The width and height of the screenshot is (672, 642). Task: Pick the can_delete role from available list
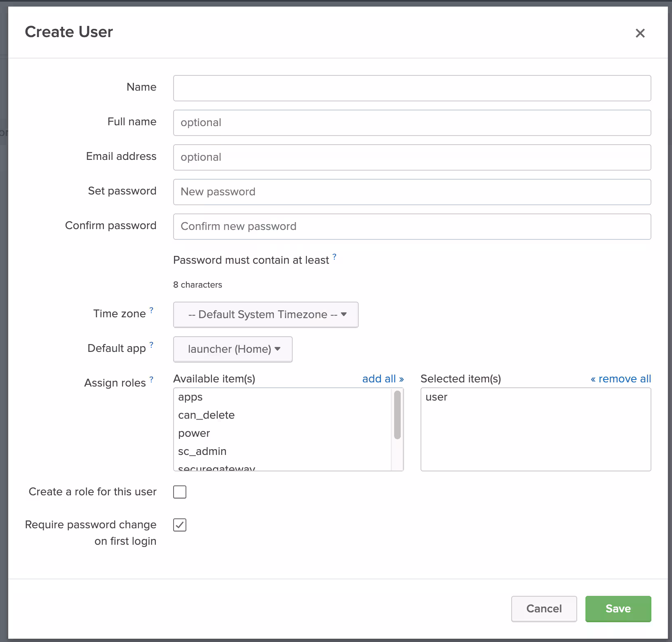coord(206,415)
